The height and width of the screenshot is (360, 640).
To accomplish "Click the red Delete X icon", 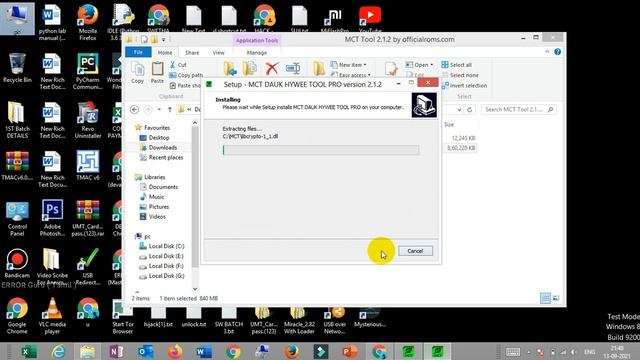I will click(x=271, y=69).
